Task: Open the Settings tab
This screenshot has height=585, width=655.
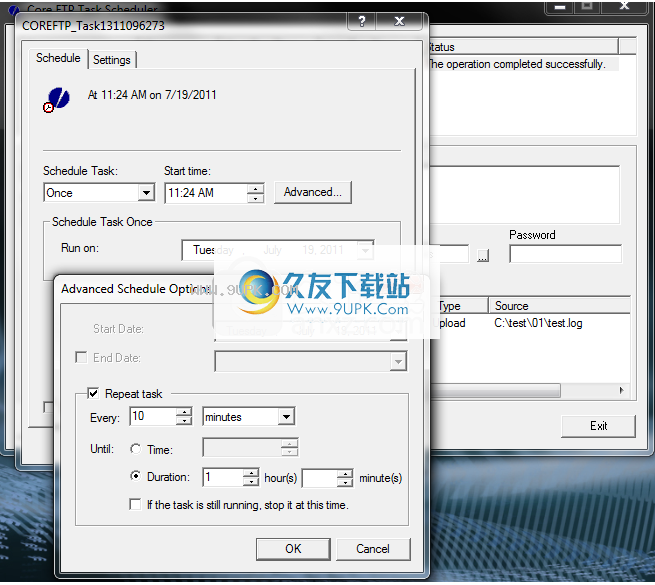Action: point(112,60)
